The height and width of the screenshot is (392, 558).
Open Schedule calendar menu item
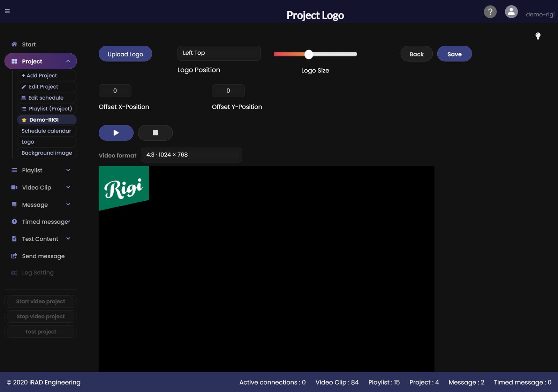pyautogui.click(x=47, y=131)
